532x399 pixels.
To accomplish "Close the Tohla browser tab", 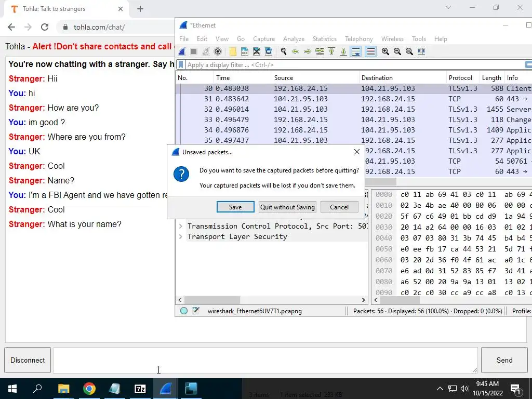I will (x=121, y=9).
